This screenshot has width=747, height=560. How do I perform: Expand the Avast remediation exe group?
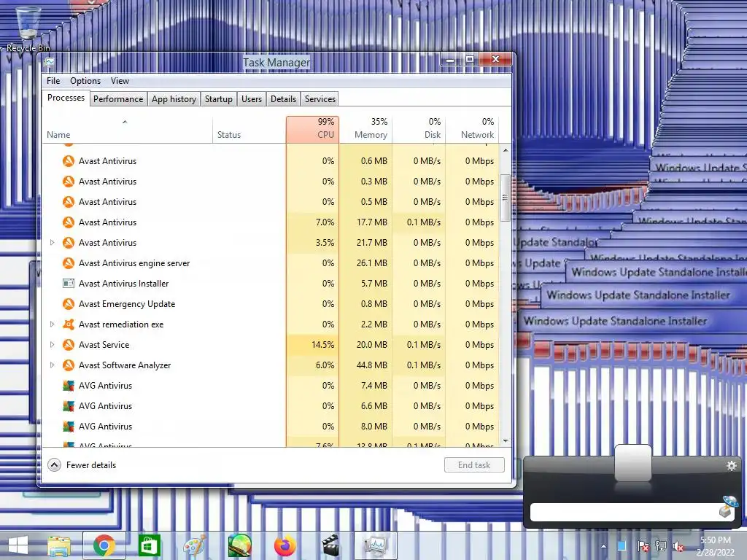point(53,324)
